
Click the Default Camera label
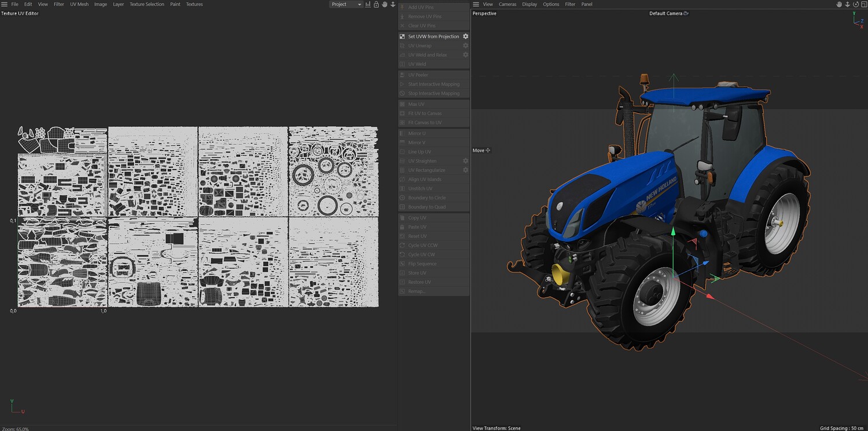(x=666, y=13)
